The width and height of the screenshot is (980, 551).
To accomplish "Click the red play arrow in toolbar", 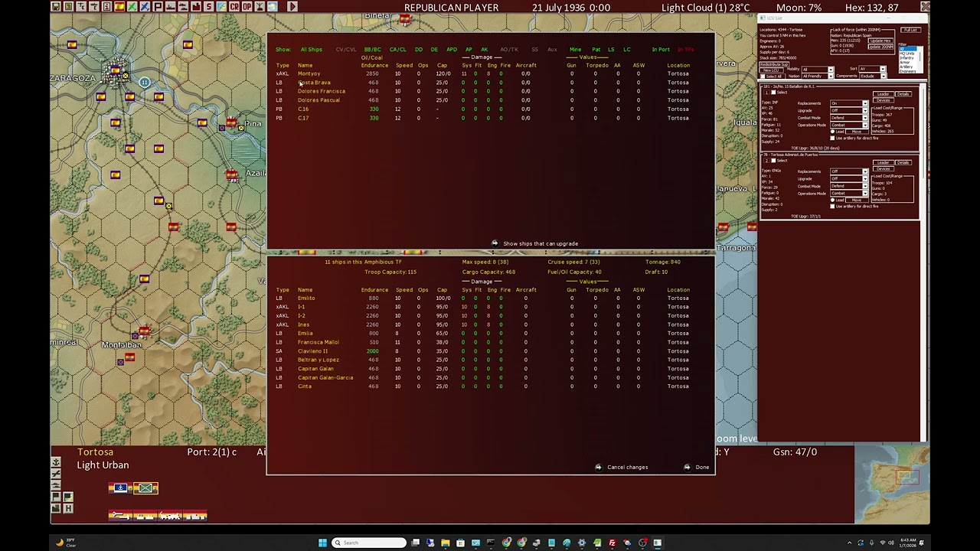I will (x=292, y=6).
